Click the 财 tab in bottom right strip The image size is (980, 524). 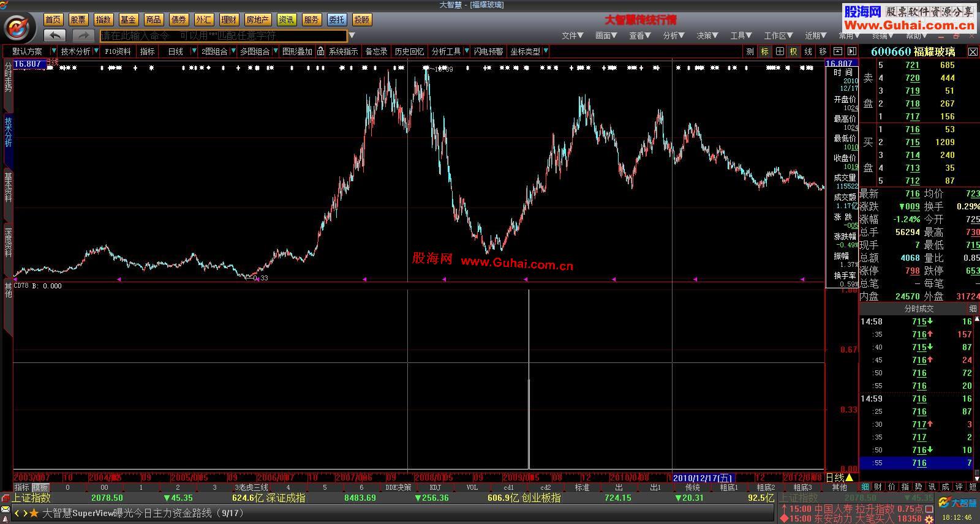tap(878, 487)
